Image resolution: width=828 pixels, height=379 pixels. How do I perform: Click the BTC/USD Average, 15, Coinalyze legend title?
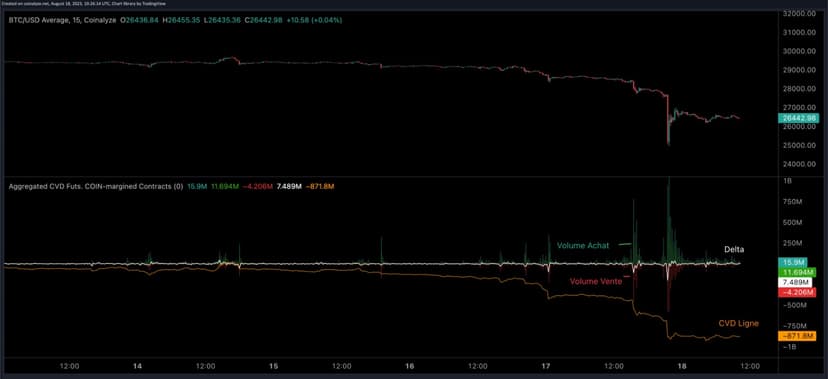(x=62, y=20)
